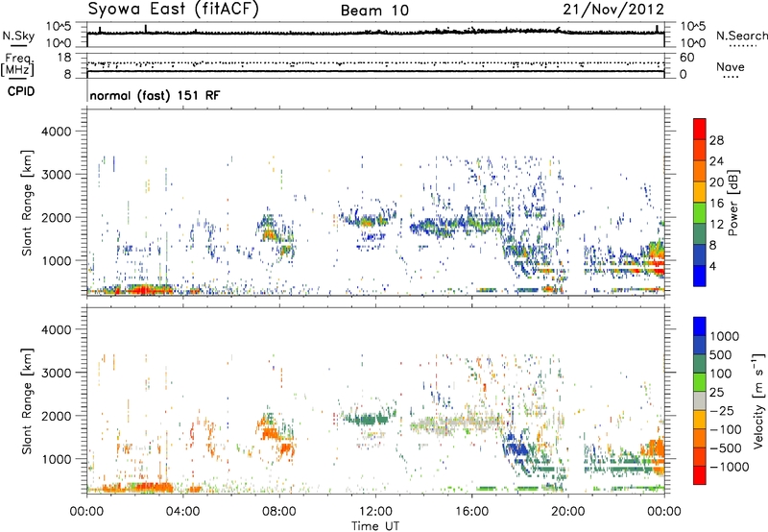Viewport: 768px width, 532px height.
Task: Click the "Beam 10" label
Action: click(x=374, y=11)
